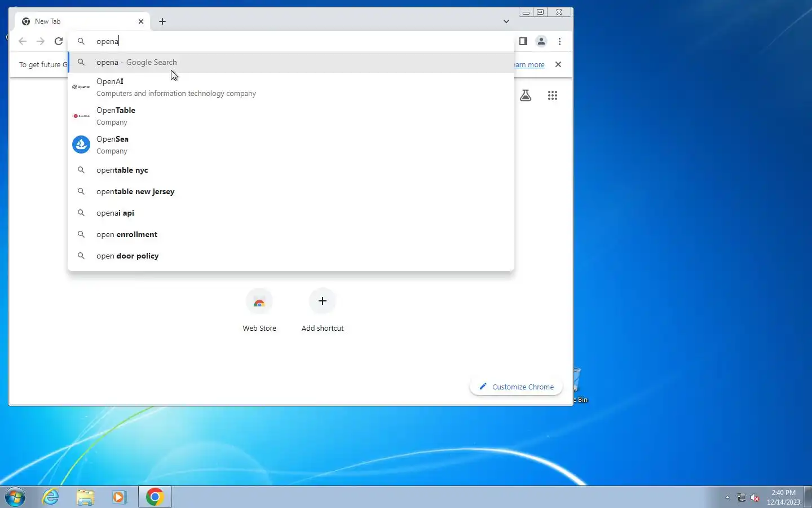Image resolution: width=812 pixels, height=508 pixels.
Task: Choose the OpenTable company suggestion
Action: pyautogui.click(x=291, y=116)
